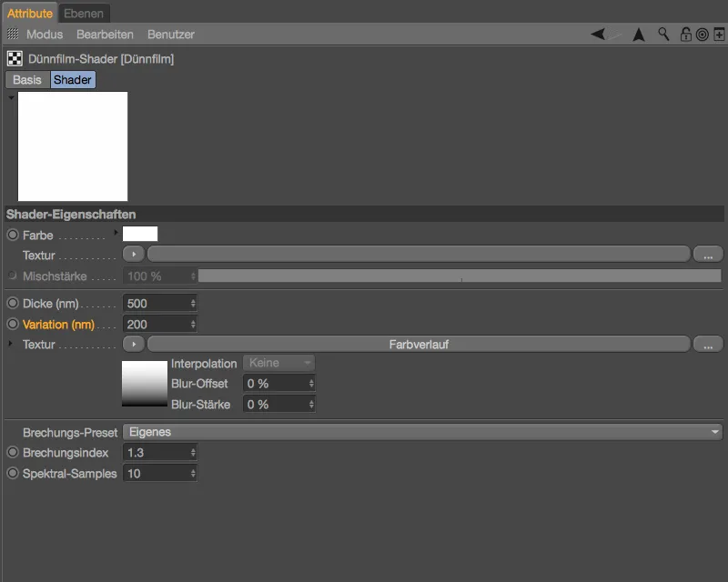Click the Spektral-Samples 10 field
The image size is (728, 582).
point(160,474)
